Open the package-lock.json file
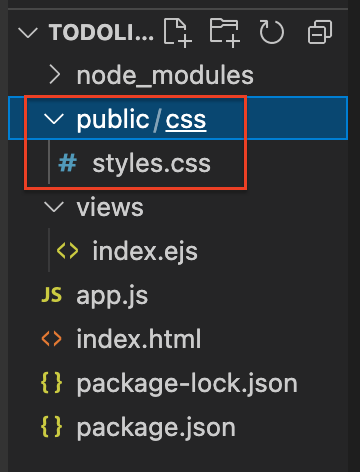Screen dimensions: 360x472 coord(187,384)
